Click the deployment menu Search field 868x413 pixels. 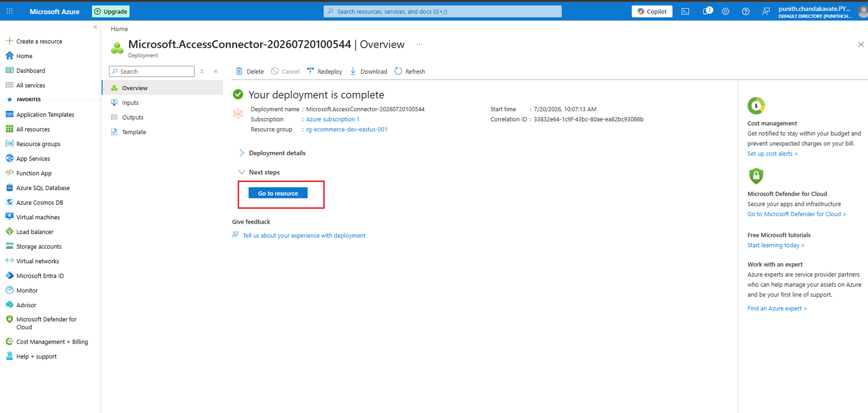click(152, 71)
